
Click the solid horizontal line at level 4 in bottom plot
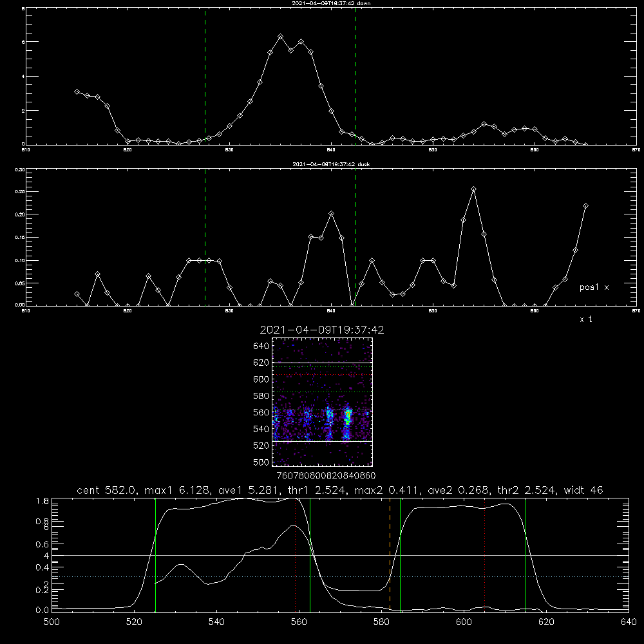click(340, 555)
